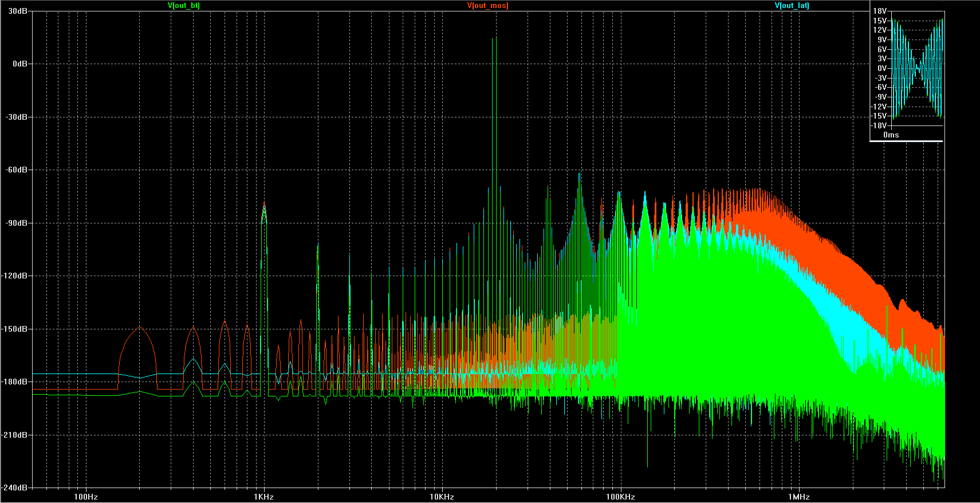Click the -90dB vertical axis label

tap(17, 223)
